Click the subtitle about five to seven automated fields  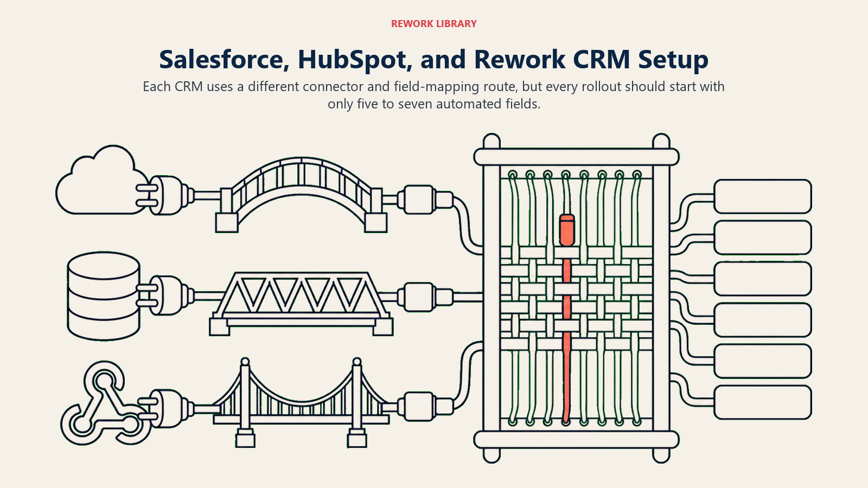[x=434, y=95]
